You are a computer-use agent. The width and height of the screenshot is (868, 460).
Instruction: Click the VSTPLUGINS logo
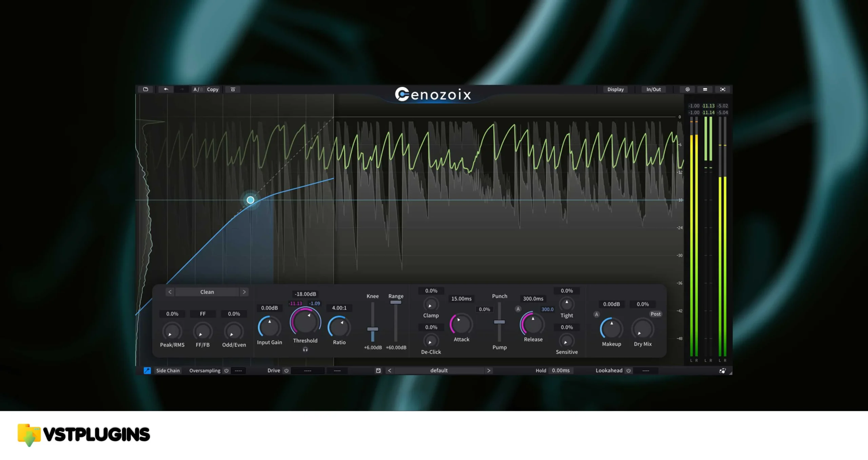[83, 435]
